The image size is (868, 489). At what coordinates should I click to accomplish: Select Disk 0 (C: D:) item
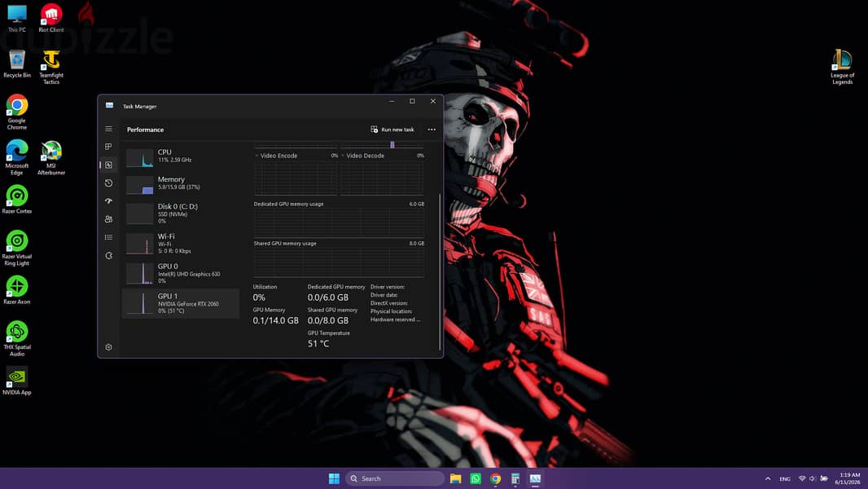(181, 214)
